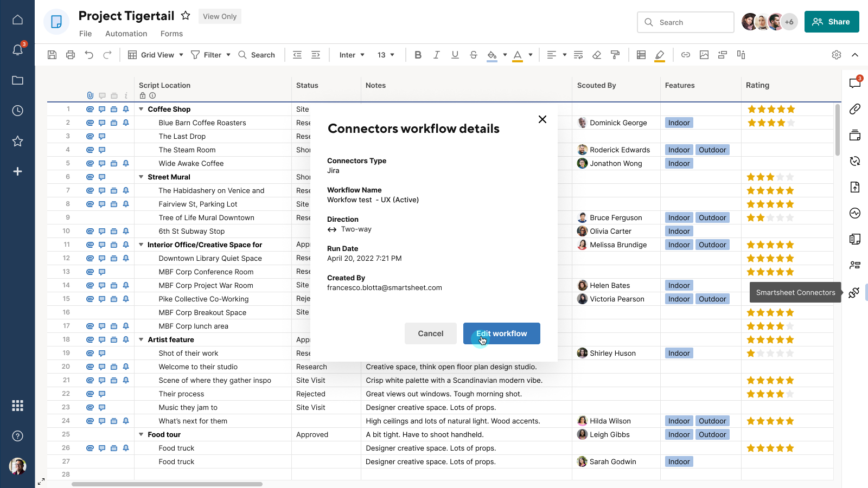Click the insert image icon in the toolbar

coord(704,55)
